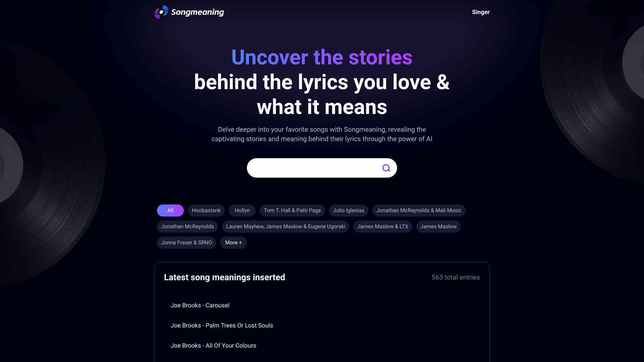Click the 'Singer' navigation menu item

[x=481, y=12]
